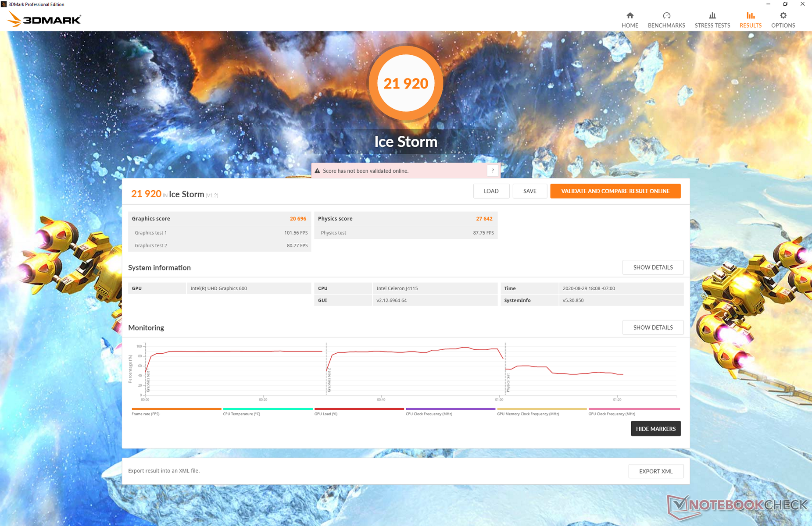The height and width of the screenshot is (526, 812).
Task: Click the EXPORT XML button
Action: tap(656, 471)
